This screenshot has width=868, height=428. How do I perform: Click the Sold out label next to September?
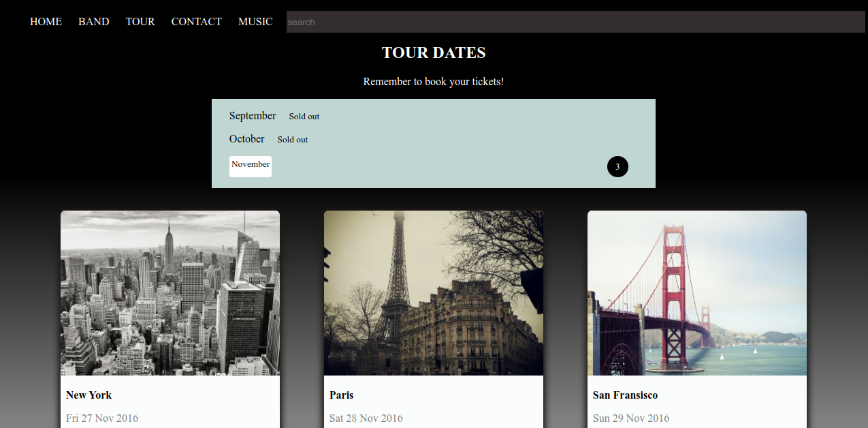[304, 116]
